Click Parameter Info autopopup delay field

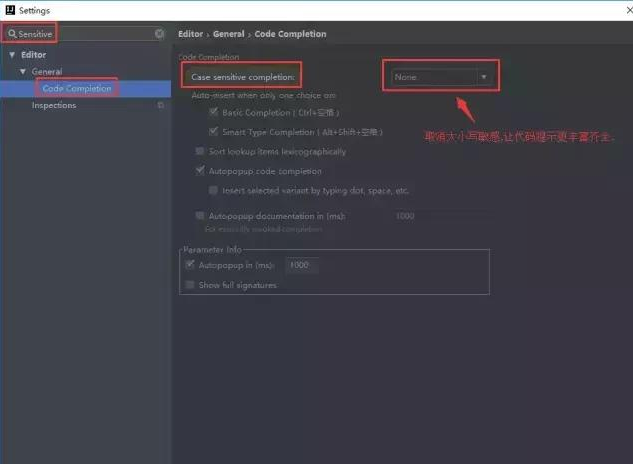(301, 265)
